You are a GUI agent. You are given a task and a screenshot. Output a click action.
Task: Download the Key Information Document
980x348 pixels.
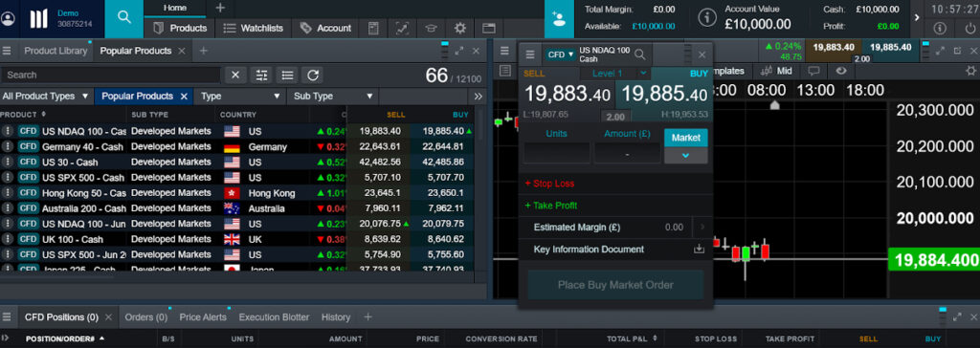tap(699, 250)
